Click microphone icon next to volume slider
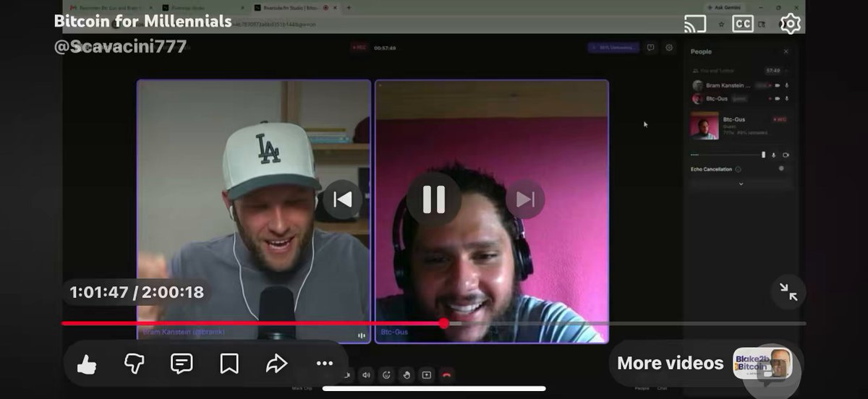The height and width of the screenshot is (399, 868). coord(774,155)
